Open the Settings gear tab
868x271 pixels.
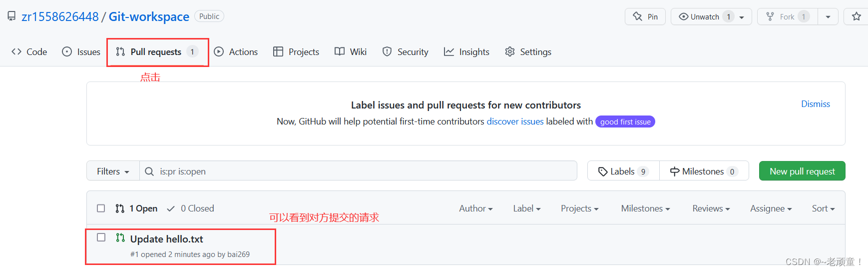coord(528,52)
